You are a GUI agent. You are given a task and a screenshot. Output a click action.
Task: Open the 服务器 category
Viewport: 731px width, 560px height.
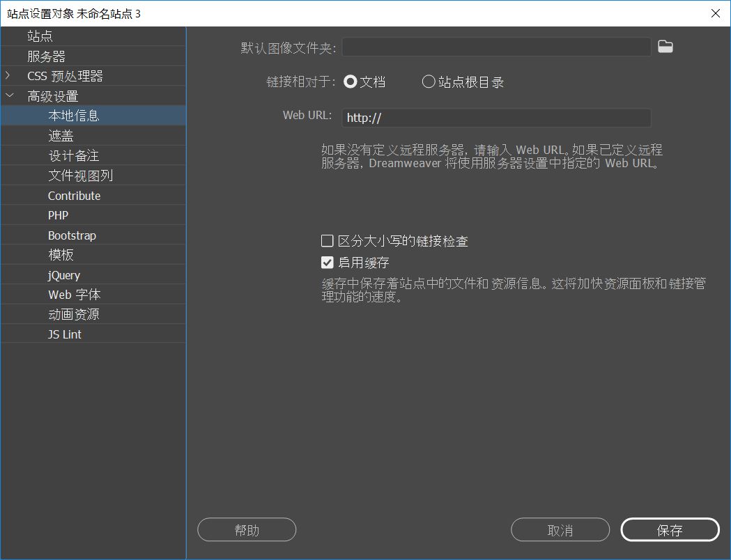93,56
